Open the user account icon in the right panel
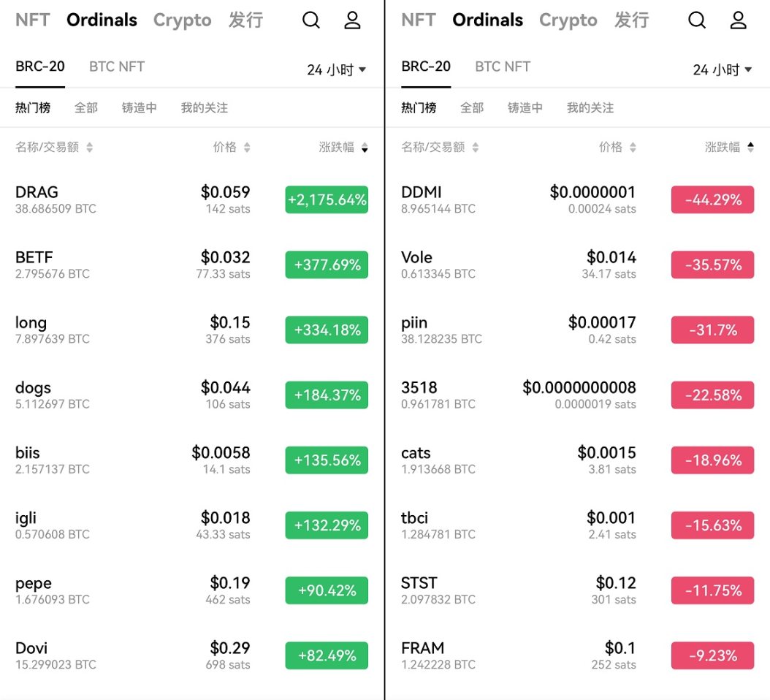 [x=739, y=20]
